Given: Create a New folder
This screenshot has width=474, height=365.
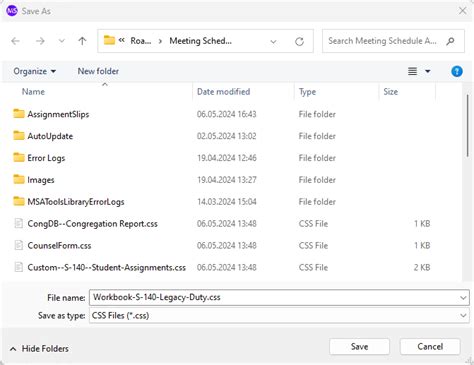Looking at the screenshot, I should (x=98, y=71).
